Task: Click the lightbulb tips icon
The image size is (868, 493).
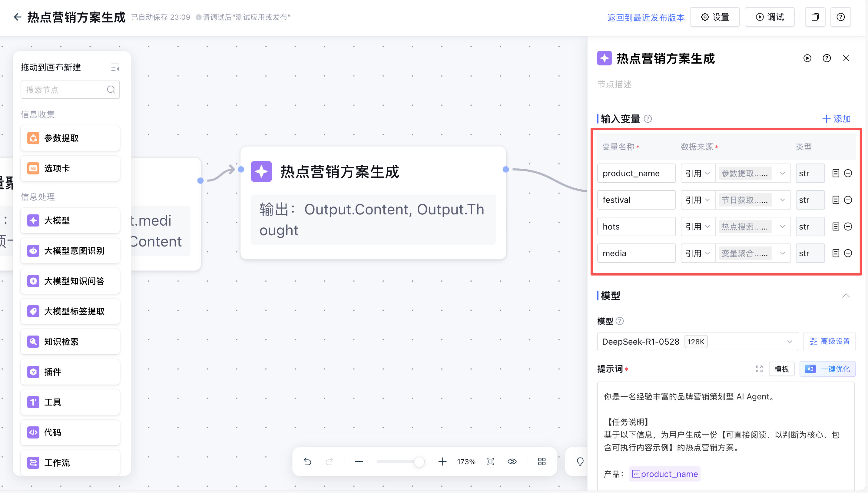Action: (x=580, y=462)
